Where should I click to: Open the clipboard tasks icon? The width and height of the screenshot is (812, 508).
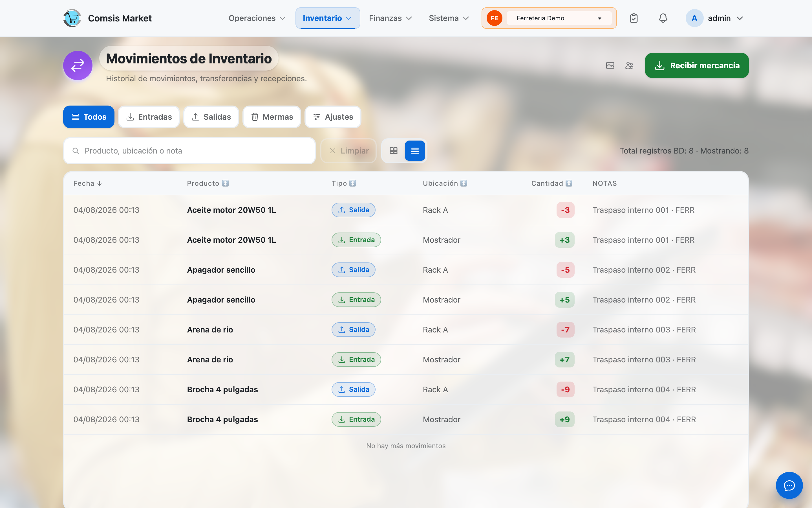point(634,18)
